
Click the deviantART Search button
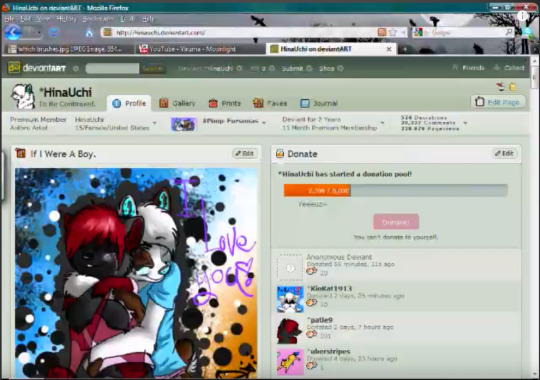tap(153, 68)
